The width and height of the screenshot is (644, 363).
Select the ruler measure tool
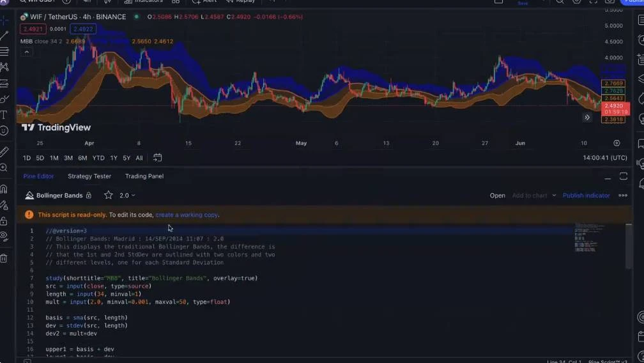pos(4,152)
